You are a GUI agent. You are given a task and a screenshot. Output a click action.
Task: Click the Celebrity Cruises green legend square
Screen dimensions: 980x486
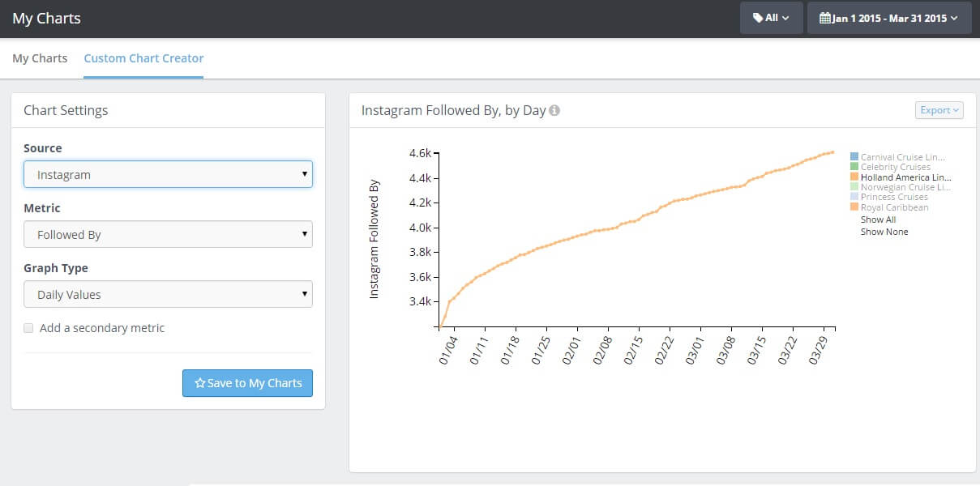tap(854, 167)
